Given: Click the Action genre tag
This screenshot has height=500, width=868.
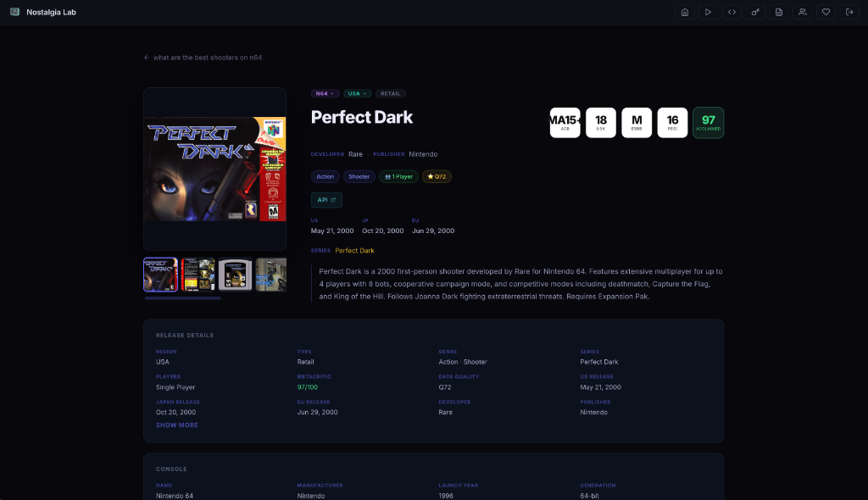Looking at the screenshot, I should 325,176.
